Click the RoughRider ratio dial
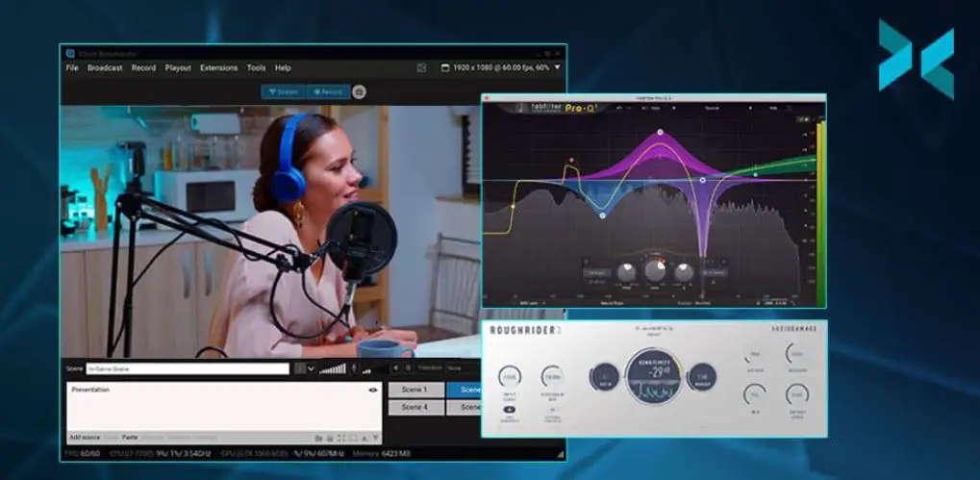 point(604,377)
